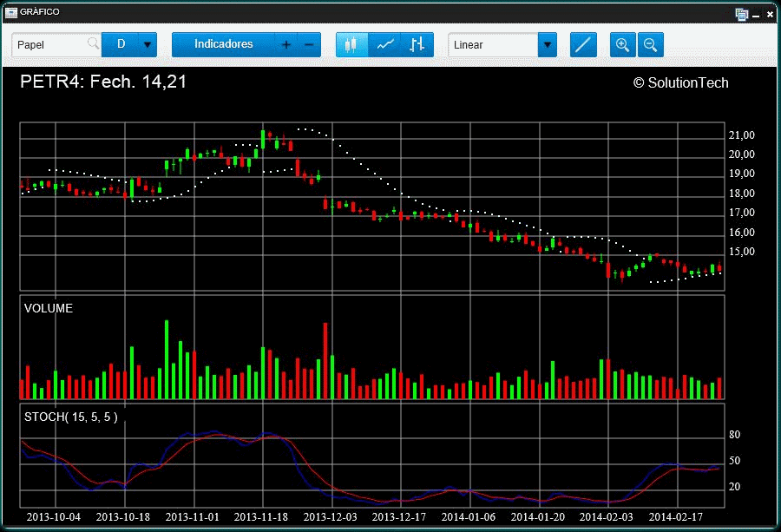Click the Papel symbol input field
The image size is (781, 532).
pos(56,45)
